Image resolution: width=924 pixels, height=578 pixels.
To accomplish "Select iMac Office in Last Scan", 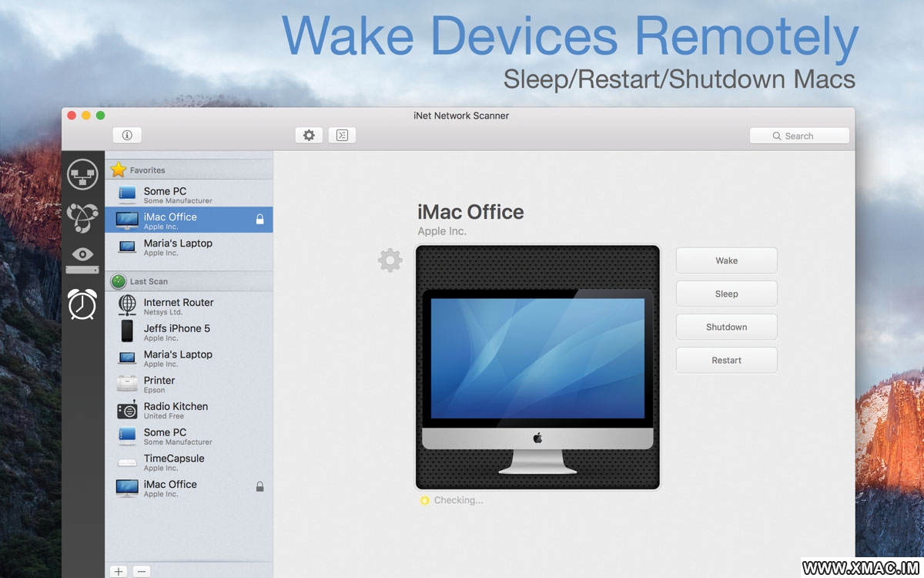I will 189,488.
